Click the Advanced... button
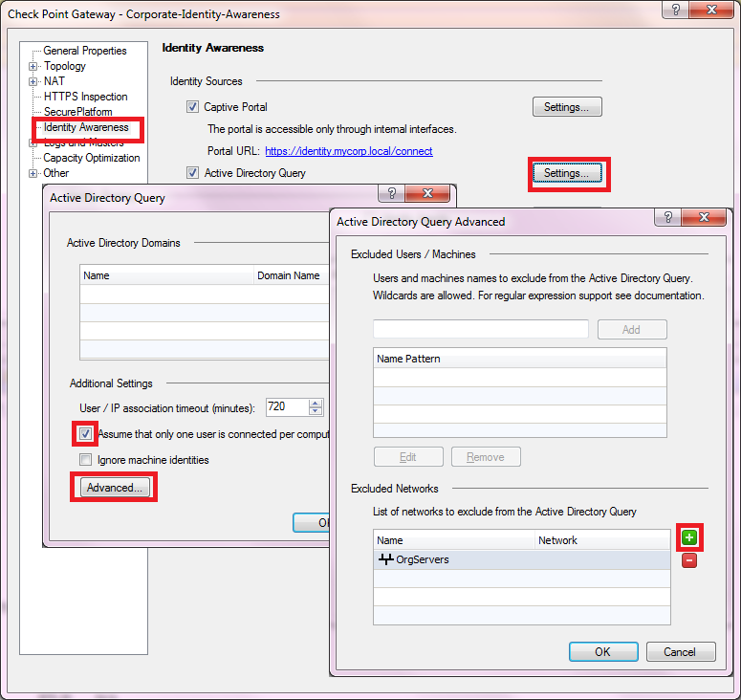The image size is (741, 700). point(115,488)
